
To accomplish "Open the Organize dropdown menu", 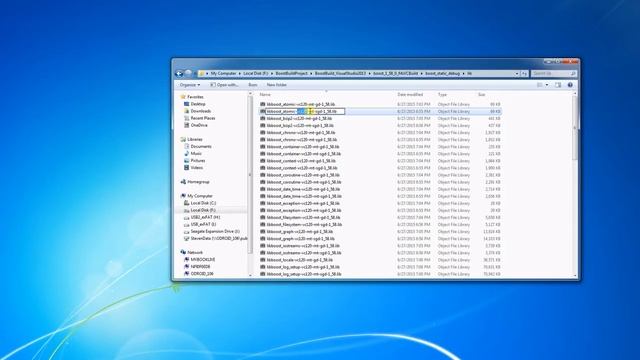I will pos(190,85).
